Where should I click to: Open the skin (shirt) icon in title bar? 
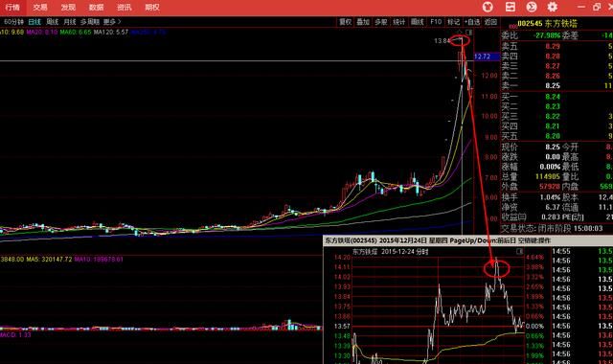488,7
